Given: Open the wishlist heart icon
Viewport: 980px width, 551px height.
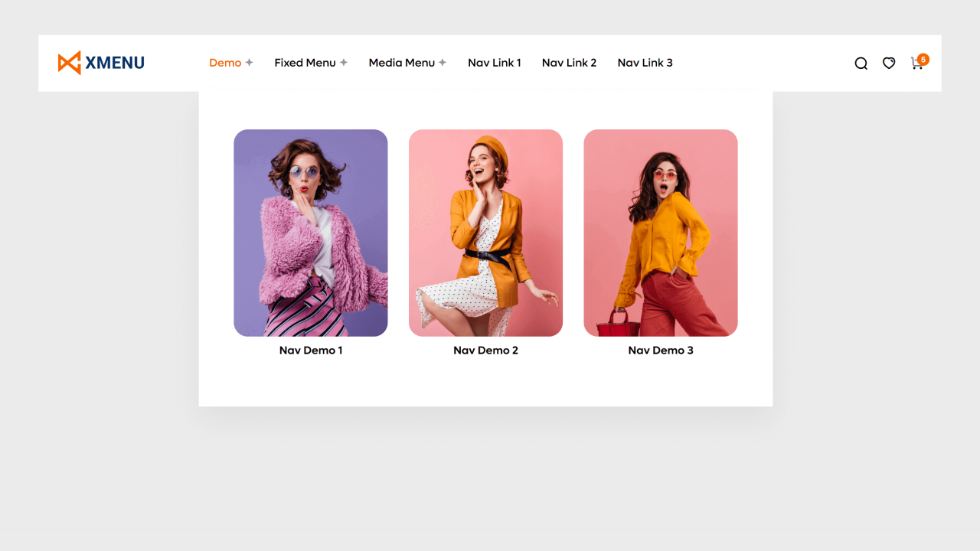Looking at the screenshot, I should point(888,64).
